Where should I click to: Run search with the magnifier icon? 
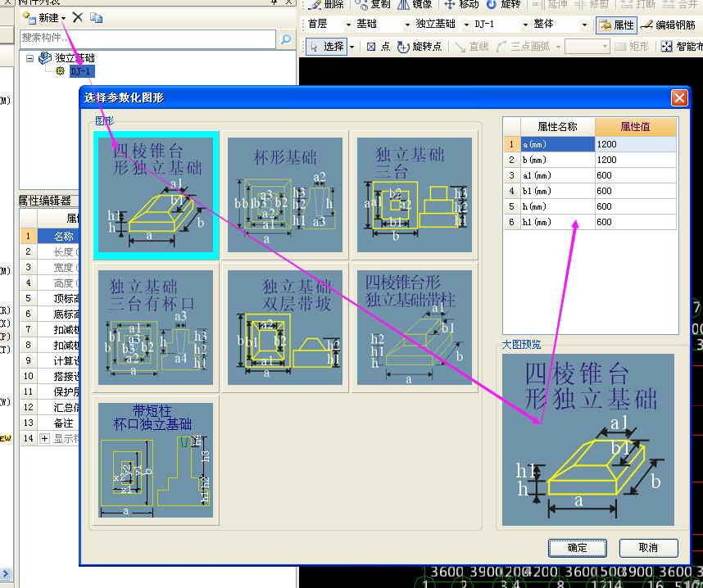[286, 39]
